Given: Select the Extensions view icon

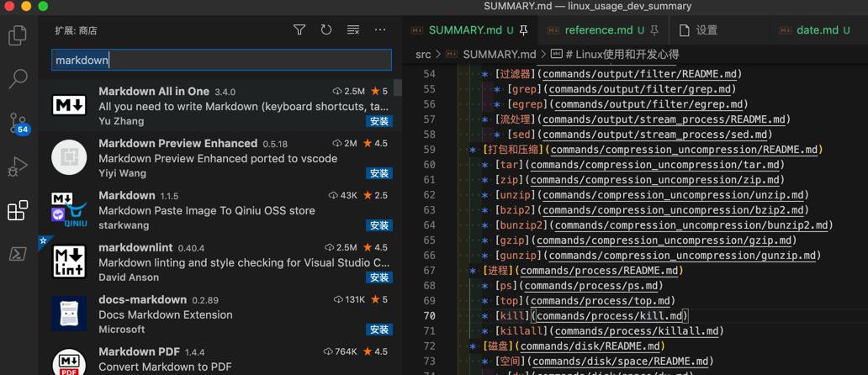Looking at the screenshot, I should (18, 210).
